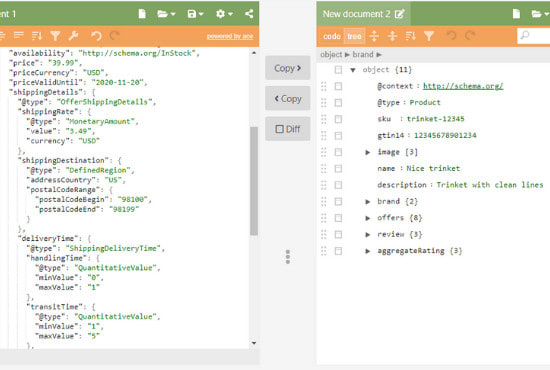
Task: Click drag handle of aggregateRating row
Action: 323,251
